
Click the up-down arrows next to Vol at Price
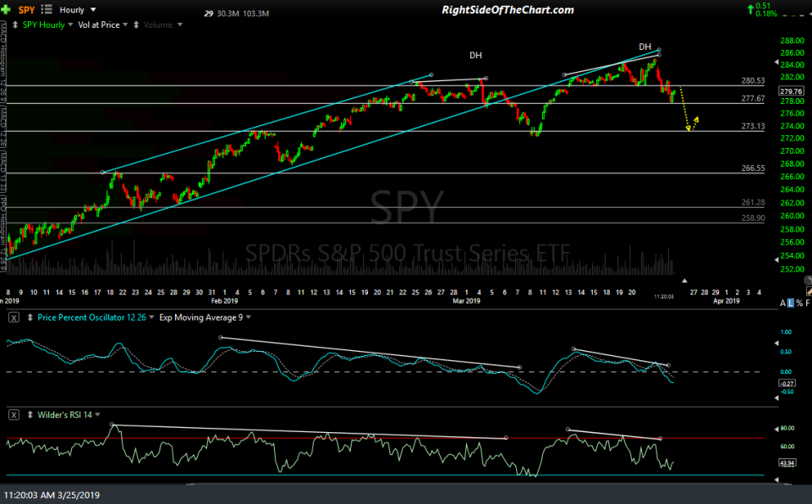[136, 24]
